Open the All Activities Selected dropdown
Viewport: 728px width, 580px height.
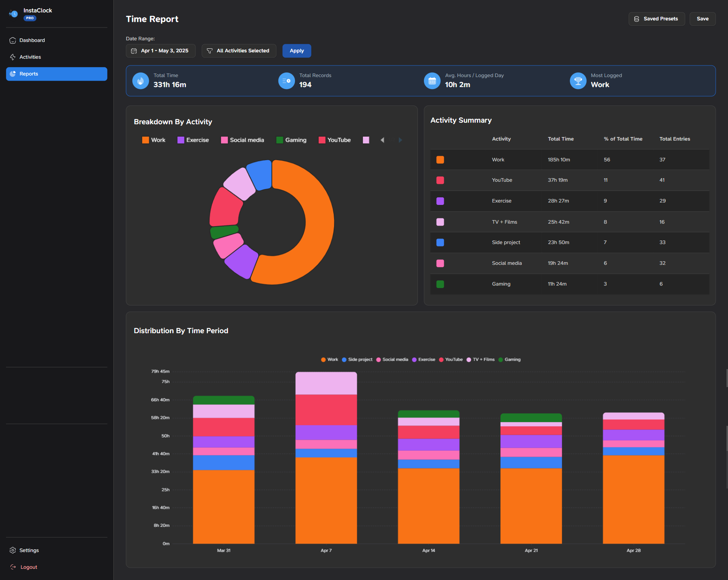[x=239, y=51]
